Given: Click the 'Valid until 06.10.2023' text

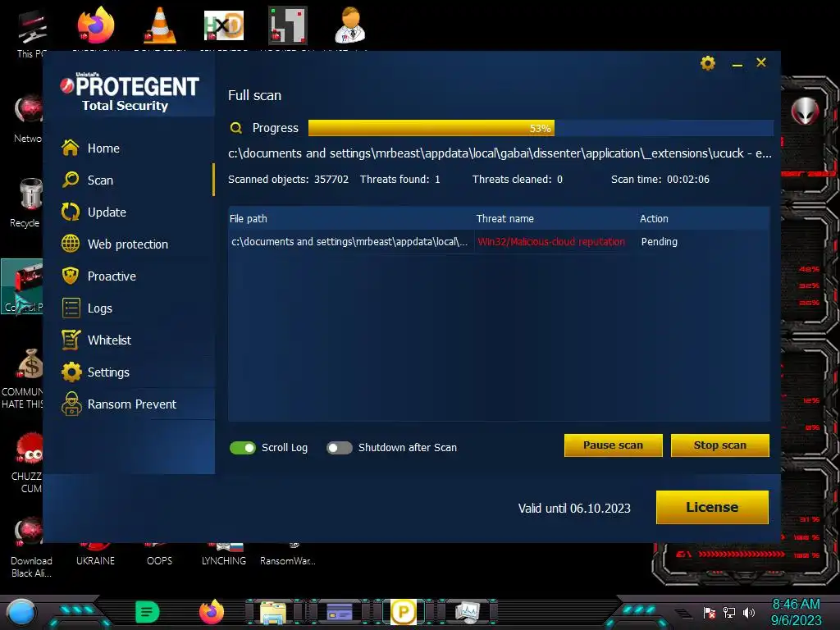Looking at the screenshot, I should 574,509.
